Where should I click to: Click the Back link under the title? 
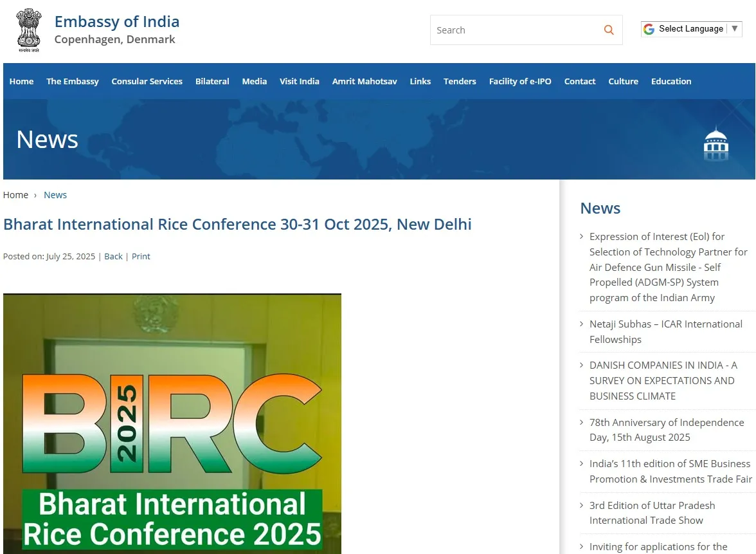click(x=113, y=256)
